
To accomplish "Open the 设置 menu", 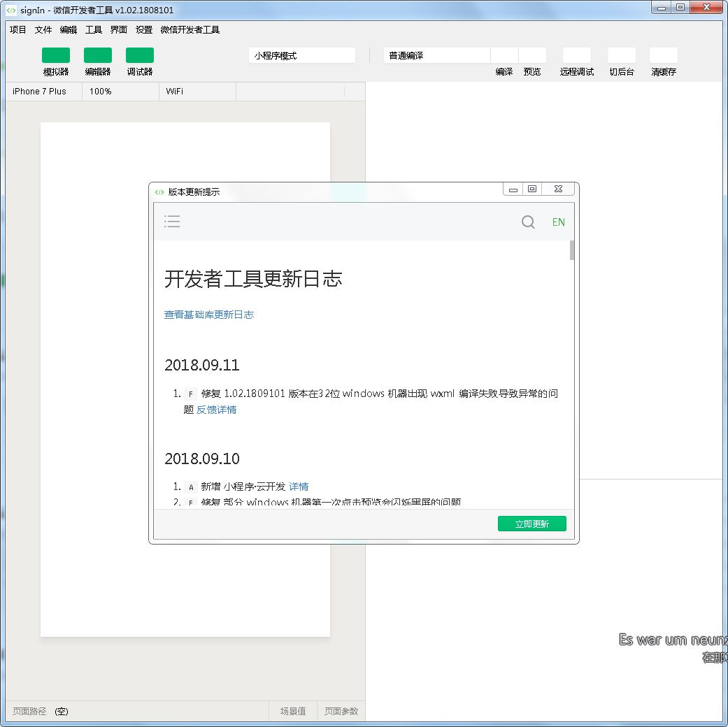I will pyautogui.click(x=144, y=30).
